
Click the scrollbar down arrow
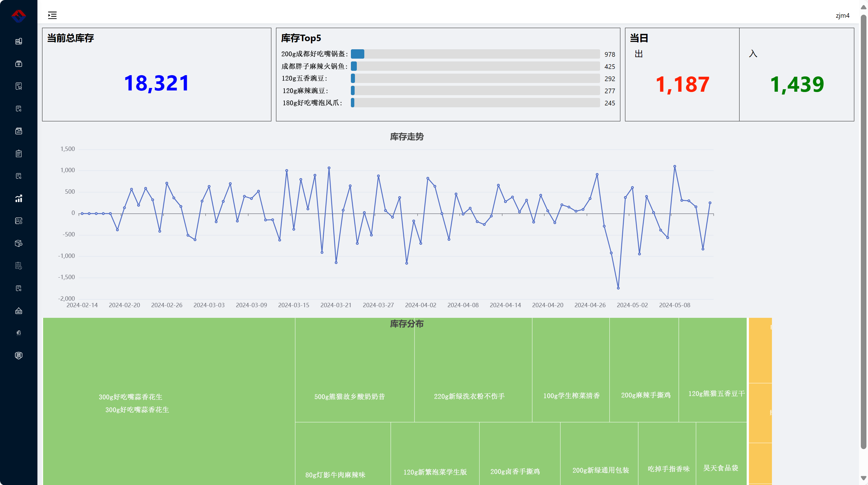(864, 478)
